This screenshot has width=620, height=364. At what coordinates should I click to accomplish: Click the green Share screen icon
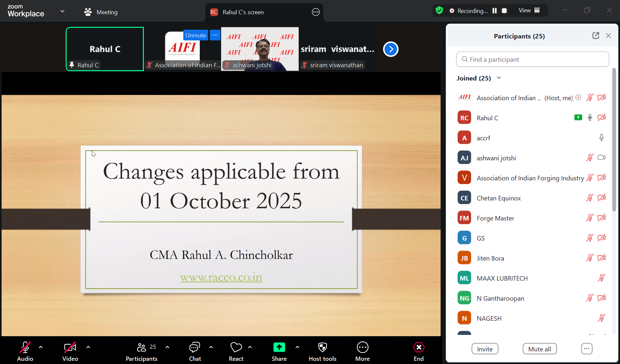pyautogui.click(x=279, y=348)
